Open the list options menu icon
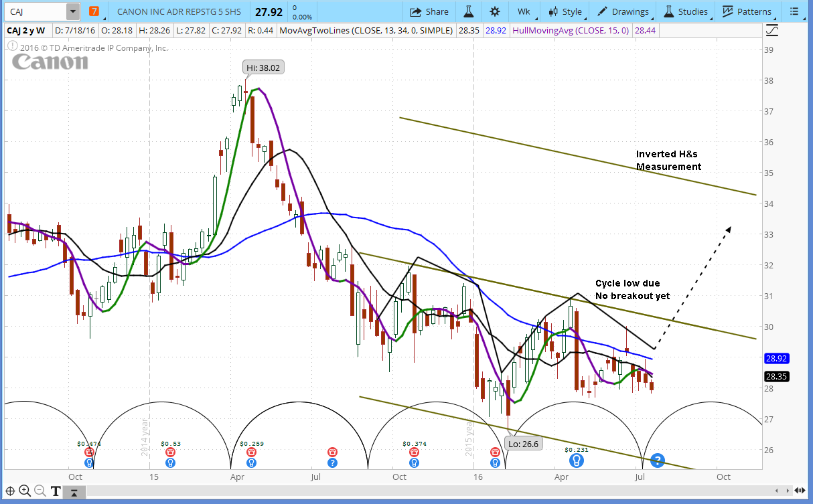 click(794, 11)
